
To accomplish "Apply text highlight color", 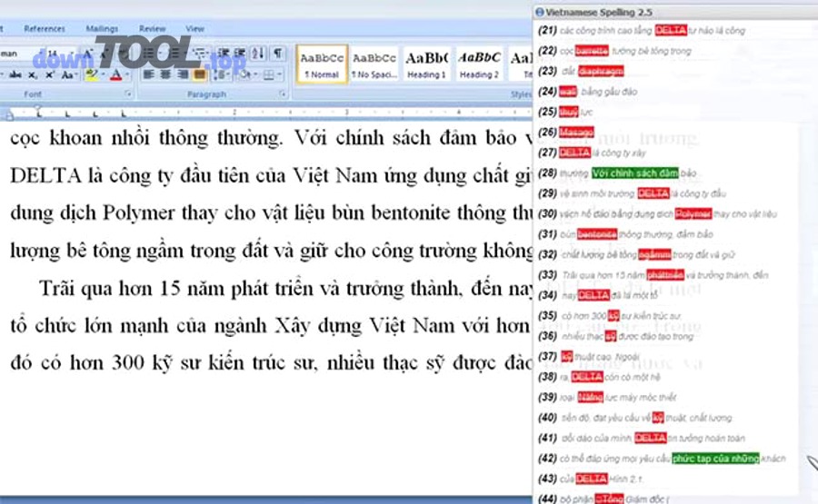I will [91, 75].
